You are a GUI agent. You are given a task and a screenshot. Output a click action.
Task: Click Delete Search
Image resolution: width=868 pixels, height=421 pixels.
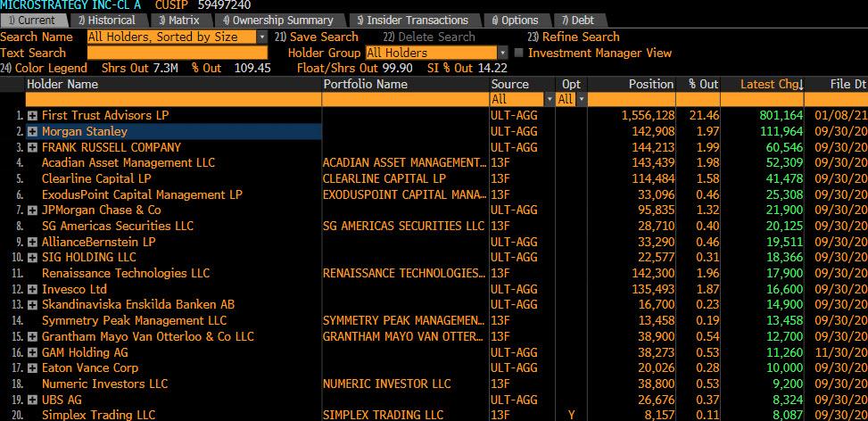point(429,37)
